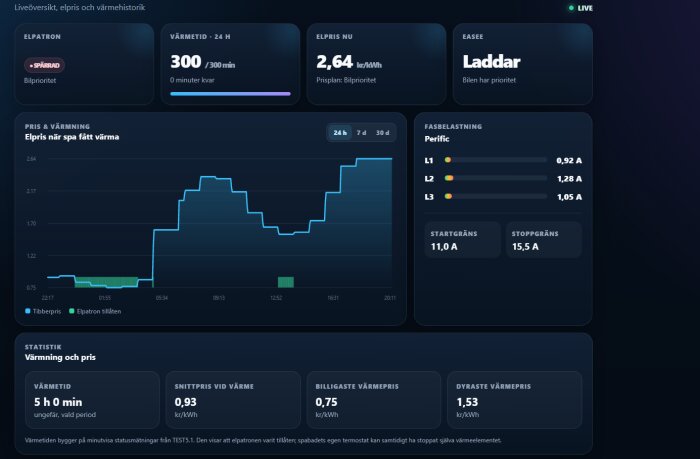Click the 1,28 A reading for L2
This screenshot has width=700, height=459.
pos(569,179)
